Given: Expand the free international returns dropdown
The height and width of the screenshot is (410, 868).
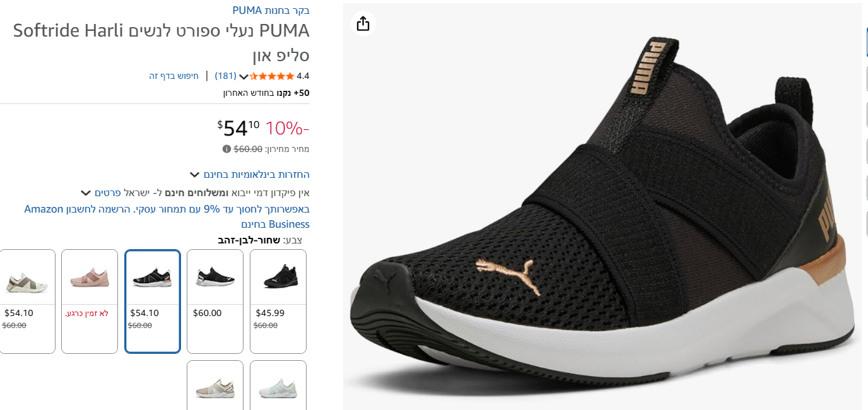Looking at the screenshot, I should click(195, 175).
